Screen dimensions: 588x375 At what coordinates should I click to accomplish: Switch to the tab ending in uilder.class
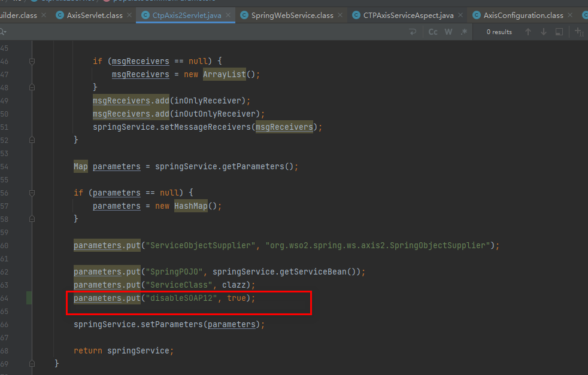[18, 15]
